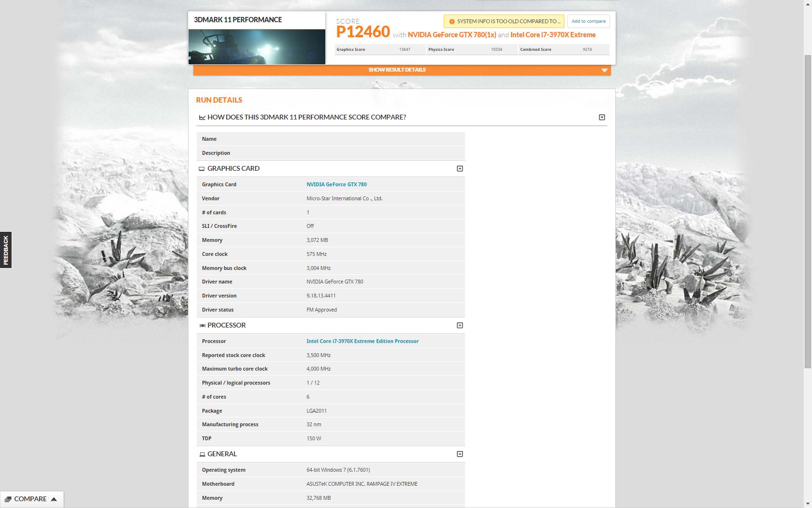812x508 pixels.
Task: Click driver status value FM Approved
Action: (322, 310)
